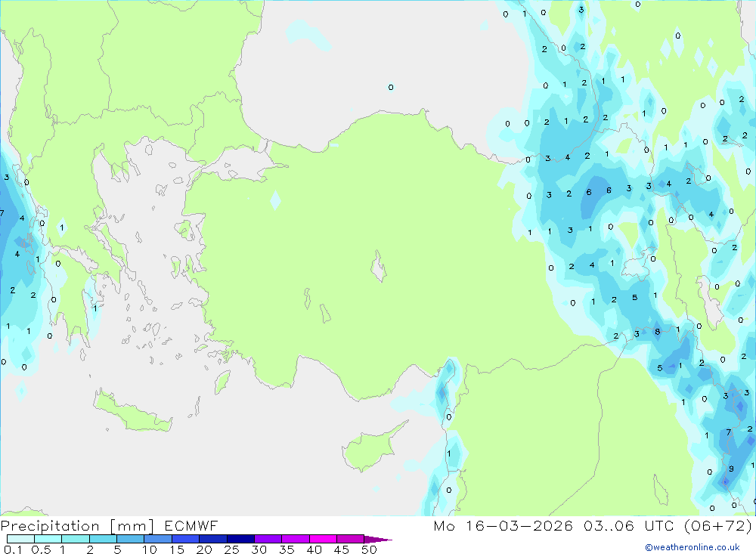Click the 'ECMWF' model label

tap(191, 526)
